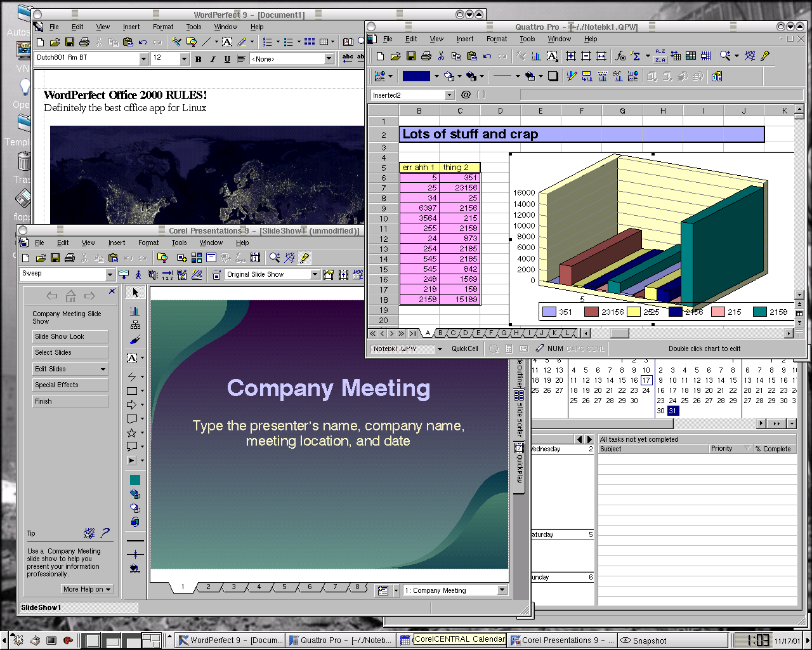Open the Sweep transition dropdown

(x=110, y=274)
